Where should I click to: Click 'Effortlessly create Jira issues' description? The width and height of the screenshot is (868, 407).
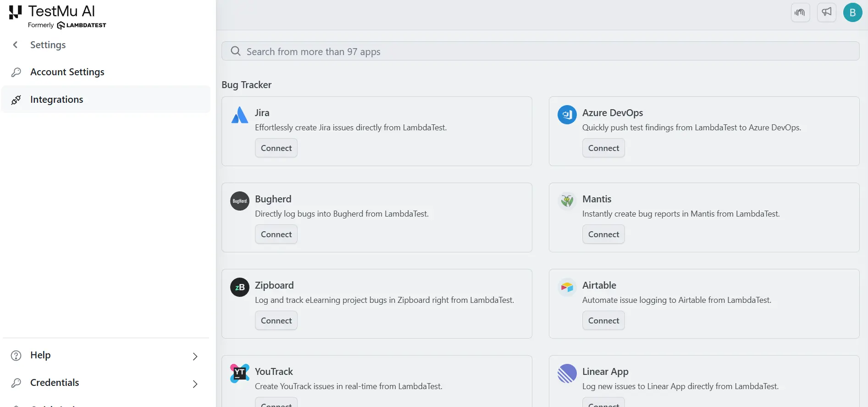pos(351,128)
